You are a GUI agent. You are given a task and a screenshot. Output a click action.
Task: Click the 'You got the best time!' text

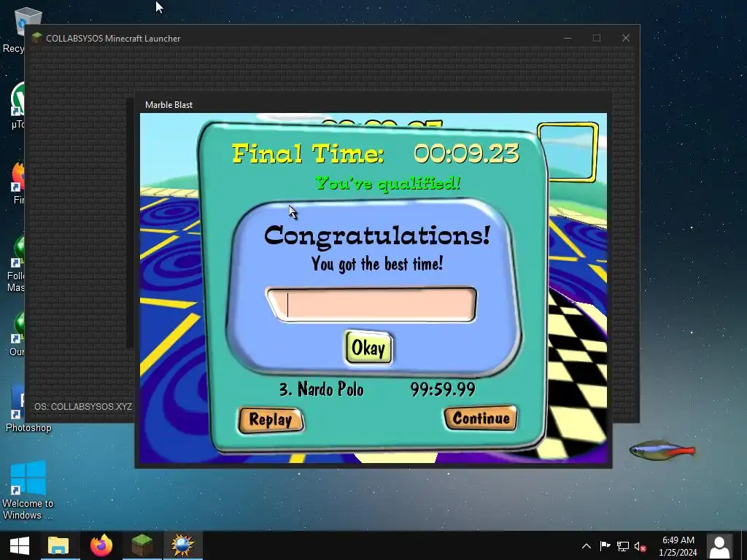coord(377,263)
